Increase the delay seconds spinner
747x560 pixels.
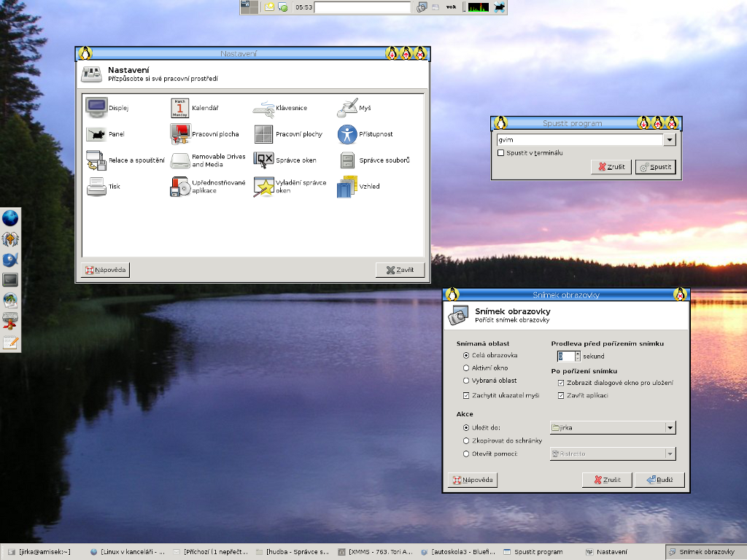click(578, 353)
